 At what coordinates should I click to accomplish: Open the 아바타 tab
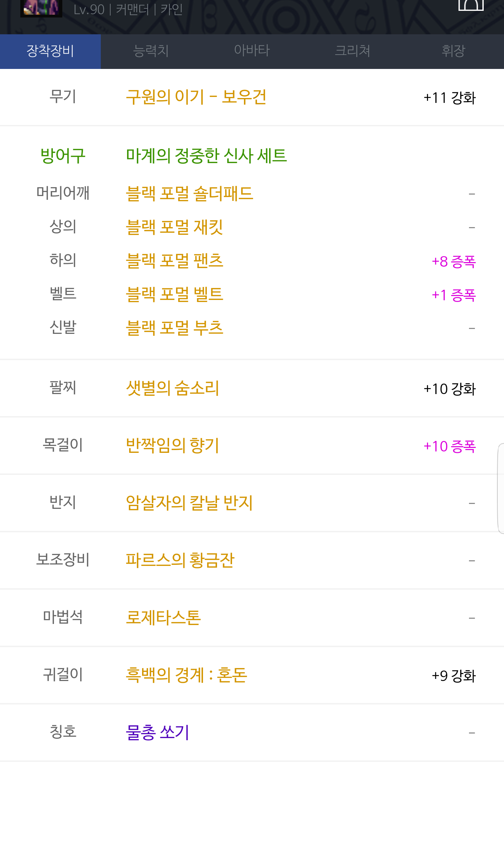(252, 51)
